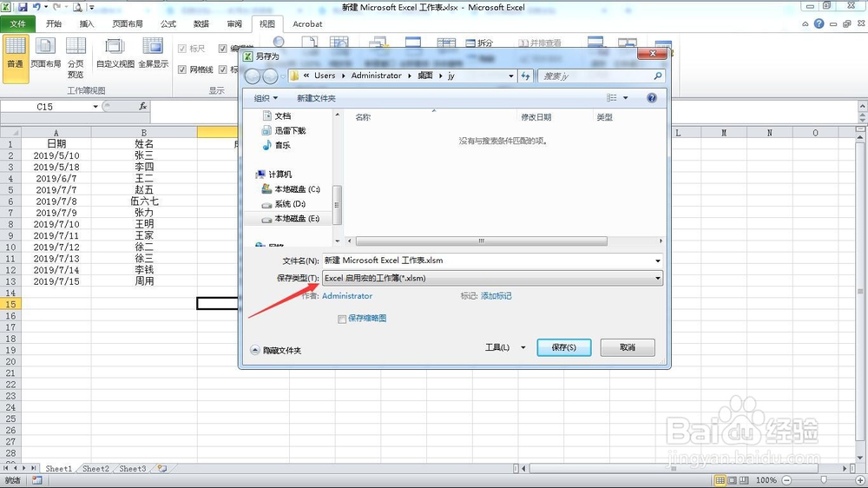Select 本地磁盘 (C:) in navigation pane
The image size is (868, 488).
pyautogui.click(x=291, y=189)
